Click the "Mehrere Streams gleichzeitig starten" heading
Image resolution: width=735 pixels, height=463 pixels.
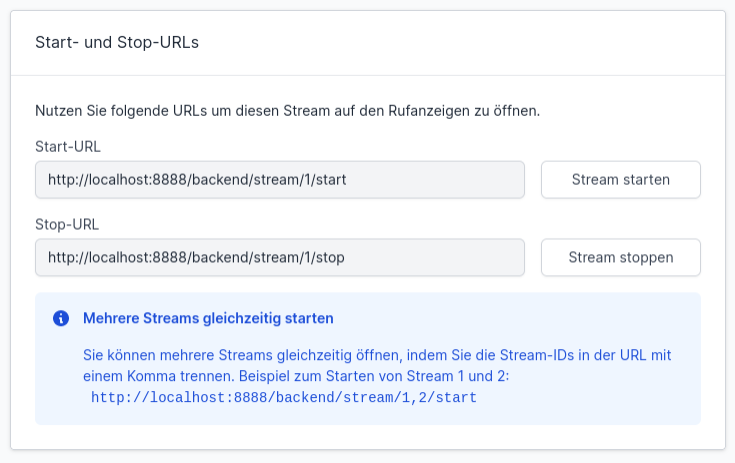coord(208,318)
